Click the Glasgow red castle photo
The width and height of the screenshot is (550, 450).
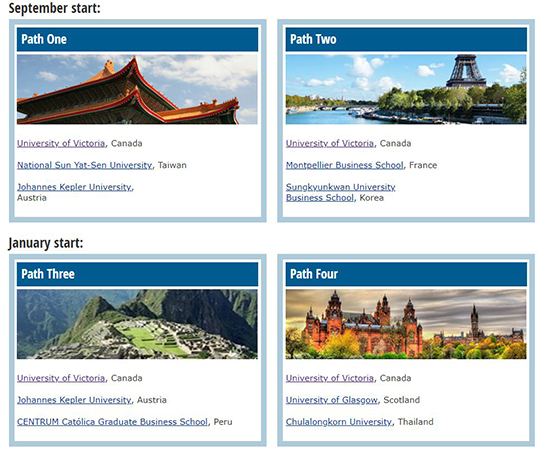(x=406, y=324)
